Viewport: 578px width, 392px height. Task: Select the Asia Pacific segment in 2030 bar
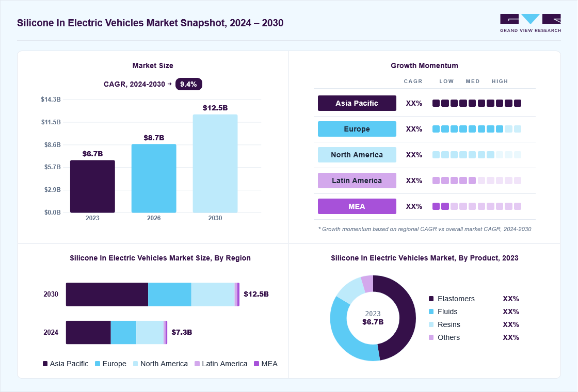tap(107, 295)
